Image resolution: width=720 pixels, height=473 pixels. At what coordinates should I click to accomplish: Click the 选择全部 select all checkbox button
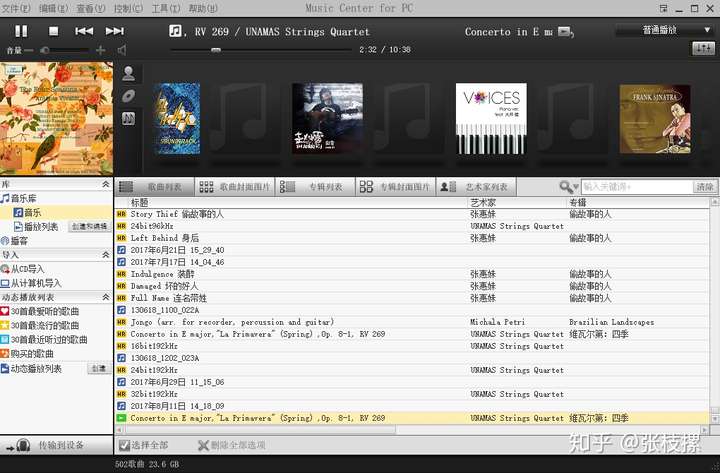click(143, 445)
